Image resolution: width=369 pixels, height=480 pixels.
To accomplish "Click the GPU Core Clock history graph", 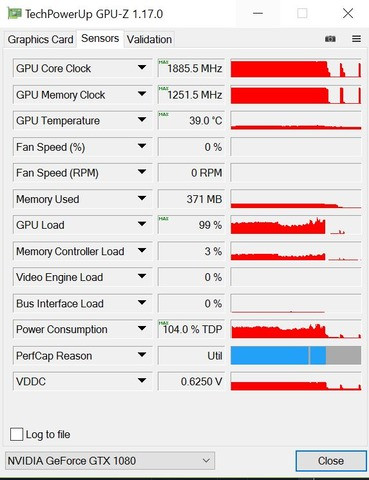I will click(296, 68).
